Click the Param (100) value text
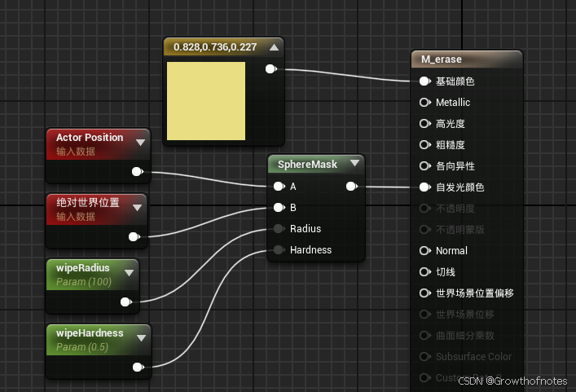The image size is (576, 392). [84, 282]
